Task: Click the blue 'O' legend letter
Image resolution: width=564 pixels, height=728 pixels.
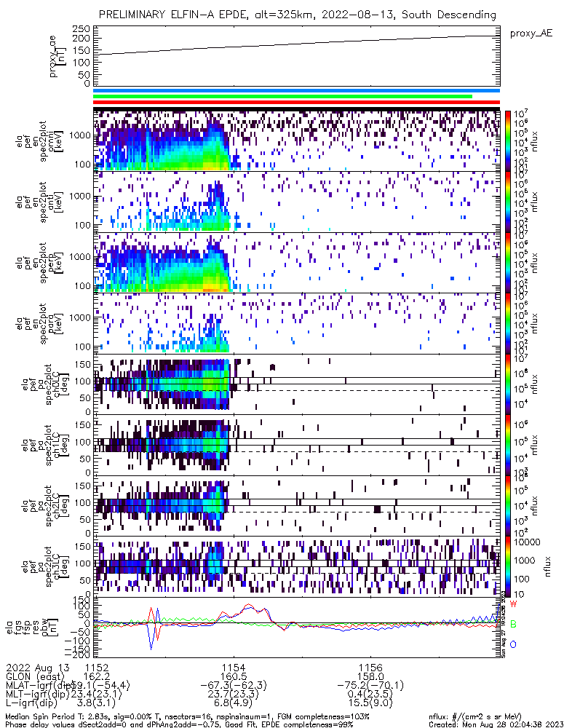Action: pos(513,644)
